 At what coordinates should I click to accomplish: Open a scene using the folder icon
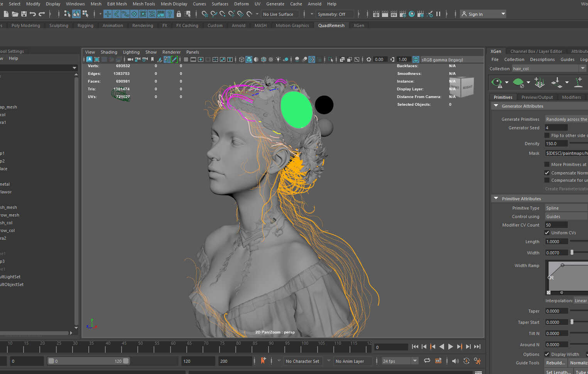point(15,14)
